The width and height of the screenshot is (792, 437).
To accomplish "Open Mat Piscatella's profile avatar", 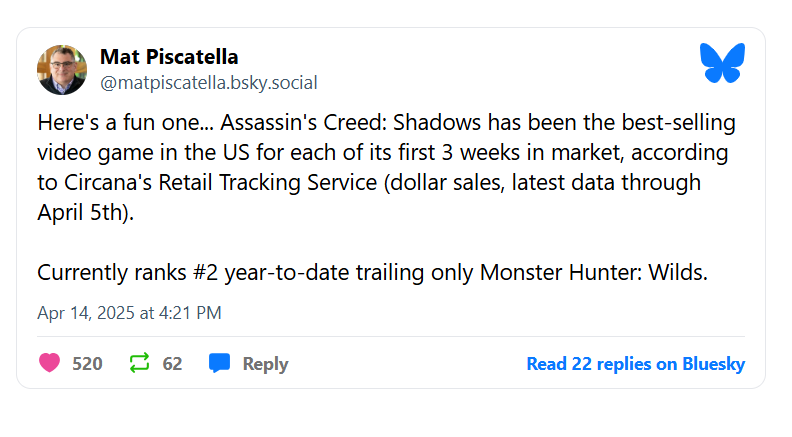I will pos(62,70).
